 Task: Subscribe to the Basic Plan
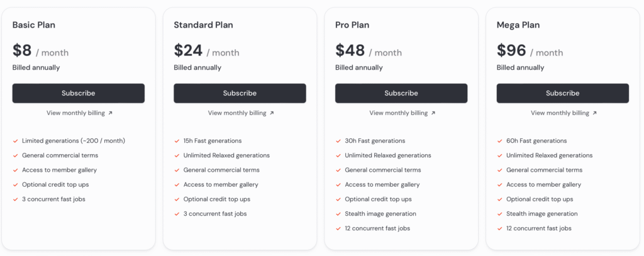(79, 93)
